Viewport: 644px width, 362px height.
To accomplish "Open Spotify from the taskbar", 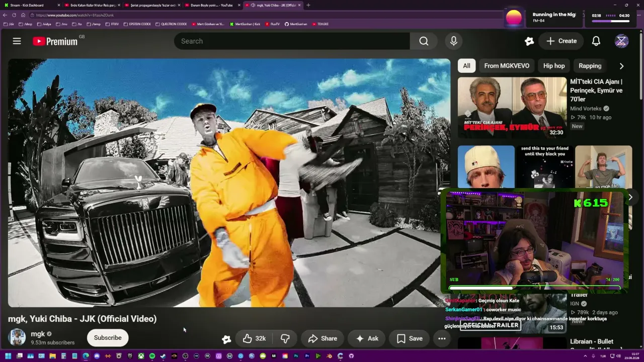I will (152, 356).
